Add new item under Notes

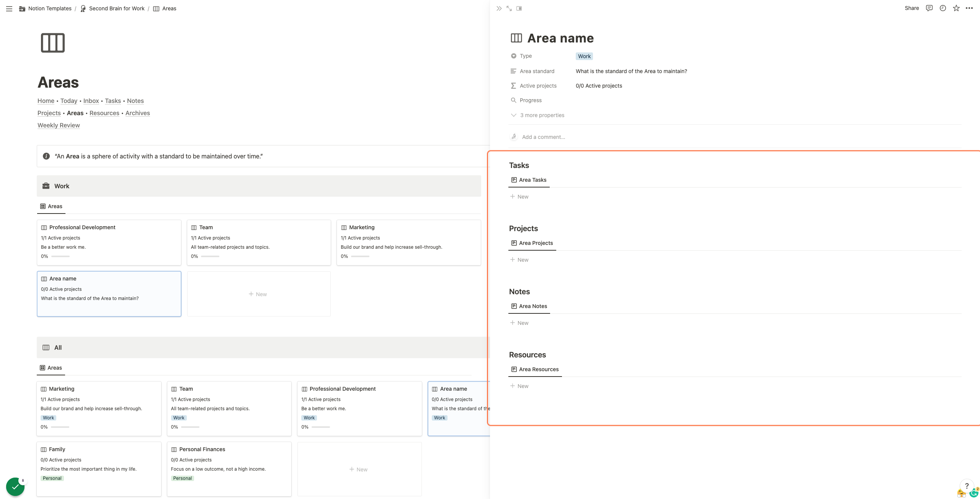click(519, 323)
